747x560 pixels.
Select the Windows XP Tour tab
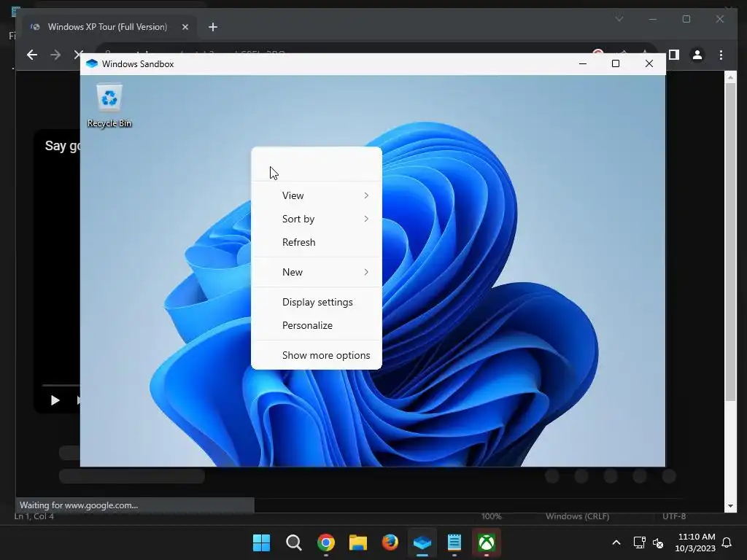(x=110, y=27)
